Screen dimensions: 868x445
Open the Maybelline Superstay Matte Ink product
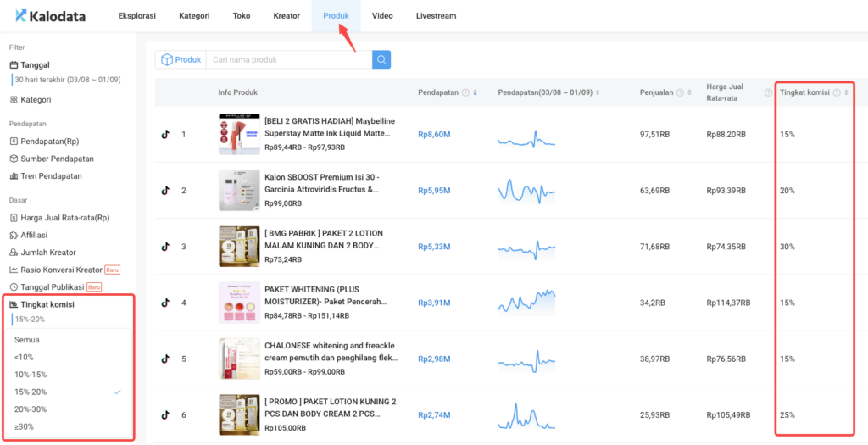coord(330,127)
